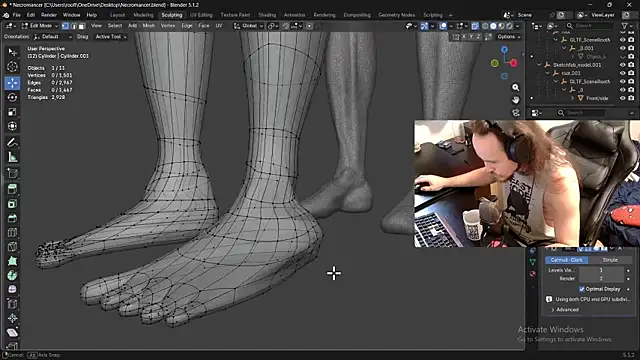Select the Loop Cut tool
The width and height of the screenshot is (640, 360).
(12, 233)
